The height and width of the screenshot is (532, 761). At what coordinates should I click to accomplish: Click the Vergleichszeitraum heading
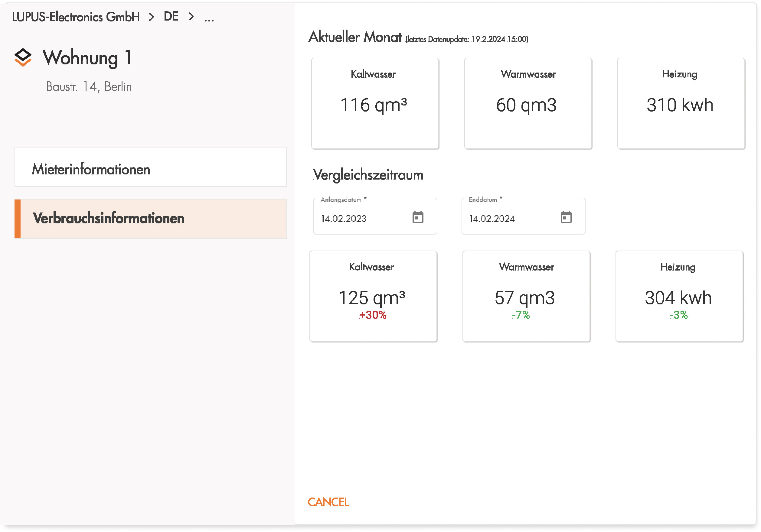click(368, 175)
